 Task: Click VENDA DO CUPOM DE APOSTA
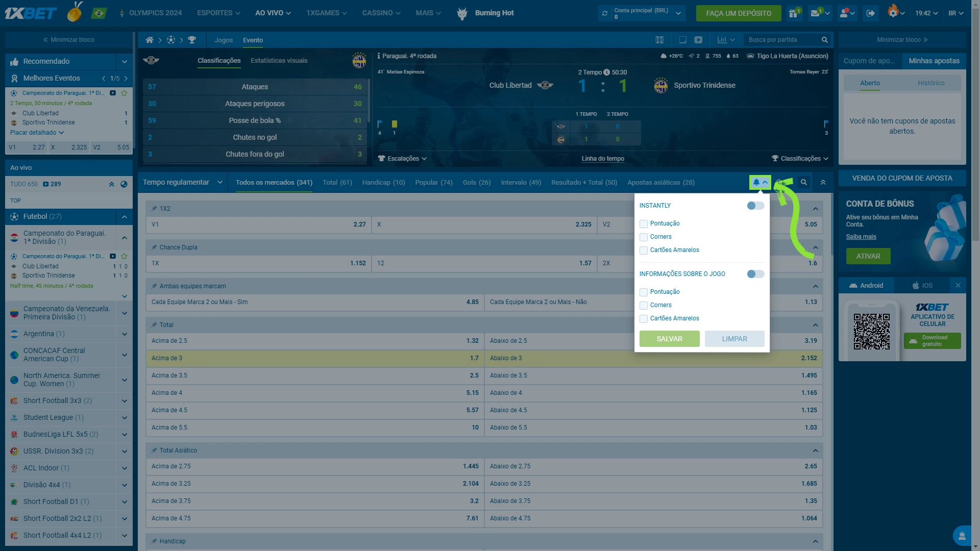[x=902, y=178]
